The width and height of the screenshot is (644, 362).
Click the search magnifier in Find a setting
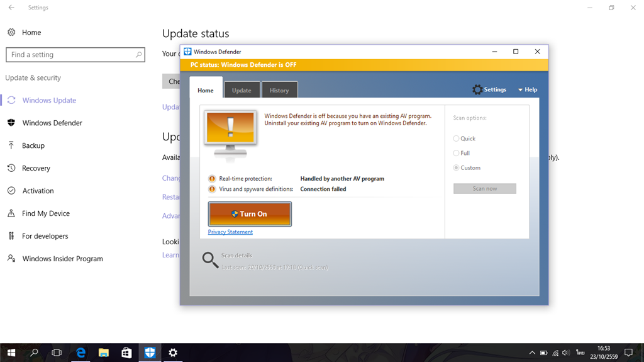pos(138,55)
